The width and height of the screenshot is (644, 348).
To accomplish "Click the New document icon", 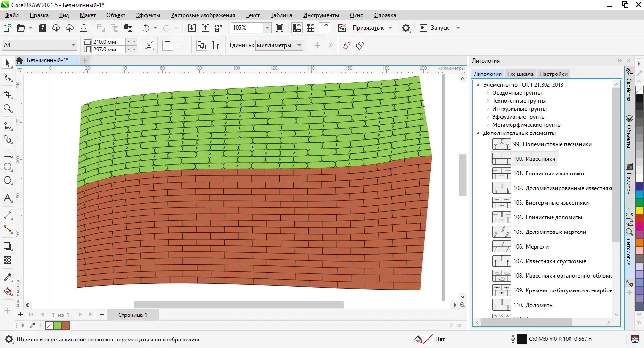I will click(7, 28).
